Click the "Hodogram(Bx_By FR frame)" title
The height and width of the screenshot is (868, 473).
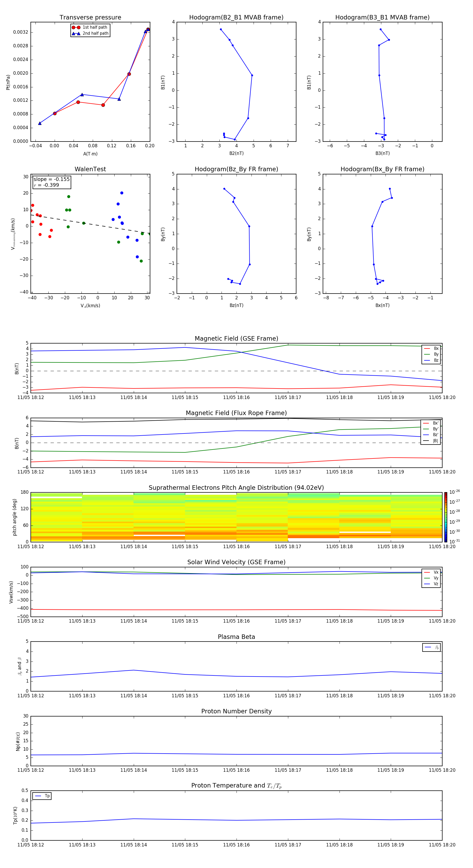[x=382, y=169]
